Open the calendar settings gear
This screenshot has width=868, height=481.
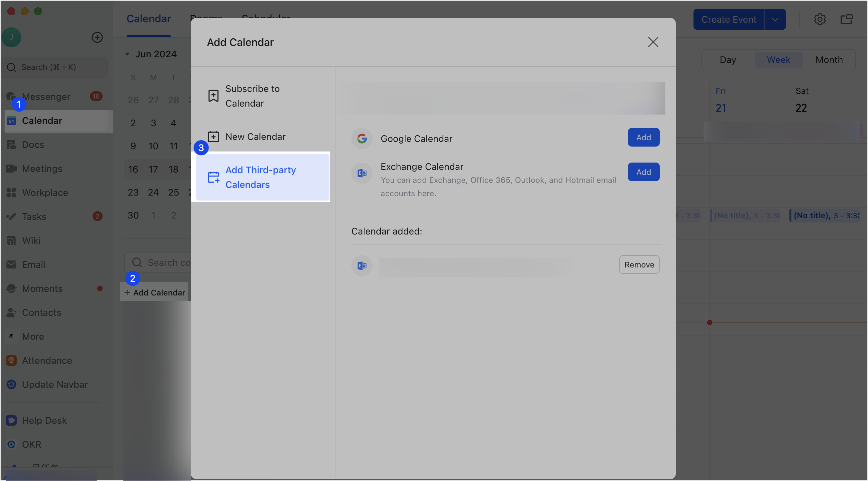pos(820,19)
